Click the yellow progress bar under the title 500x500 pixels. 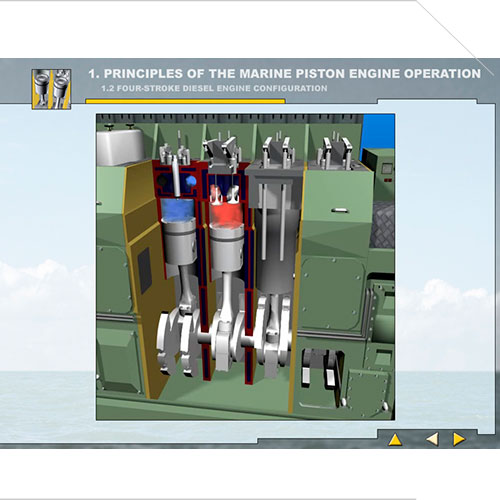(185, 101)
